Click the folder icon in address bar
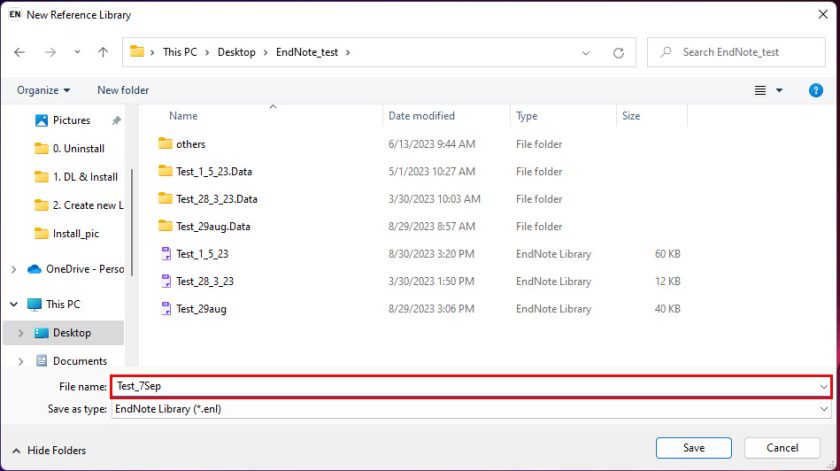 tap(137, 51)
